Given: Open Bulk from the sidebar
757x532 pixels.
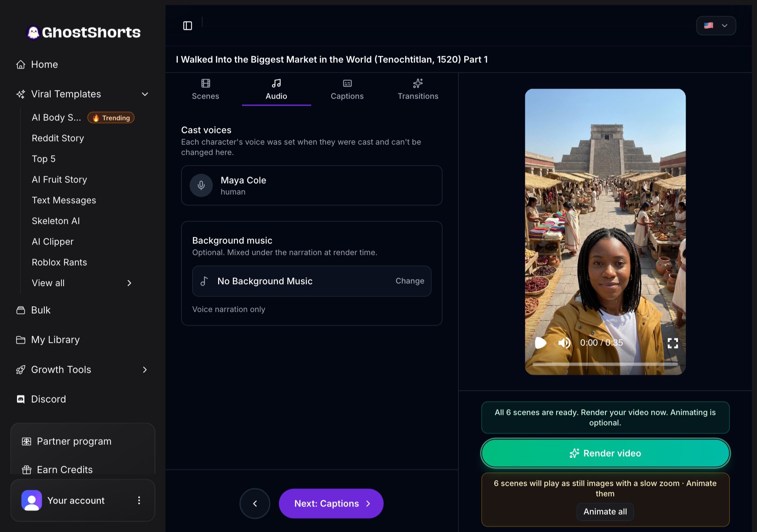Looking at the screenshot, I should (33, 310).
